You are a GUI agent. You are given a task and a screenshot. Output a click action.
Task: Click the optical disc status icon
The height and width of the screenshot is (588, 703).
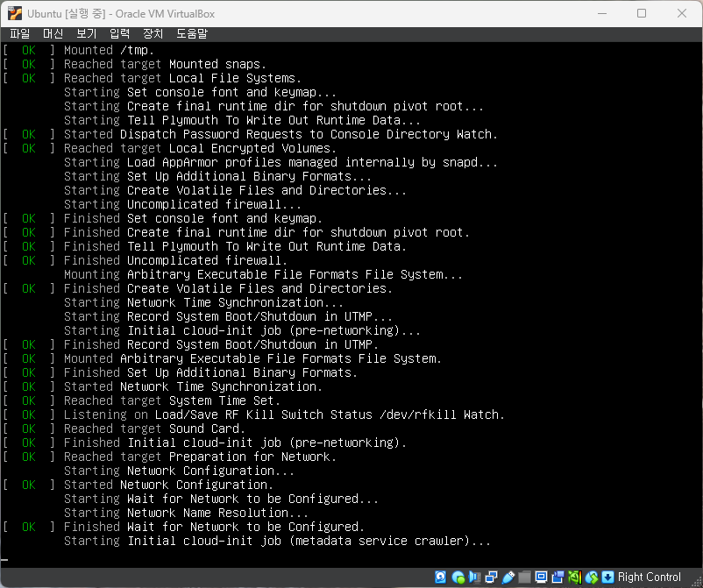[458, 577]
